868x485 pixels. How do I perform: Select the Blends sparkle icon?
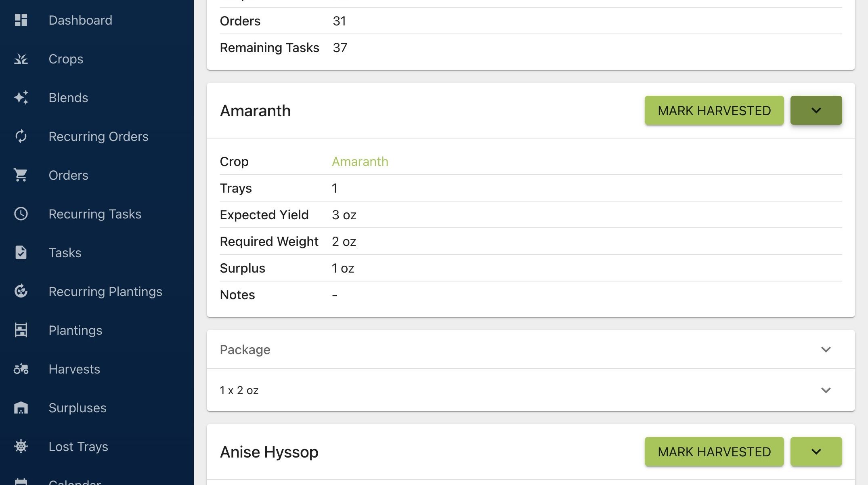click(21, 98)
